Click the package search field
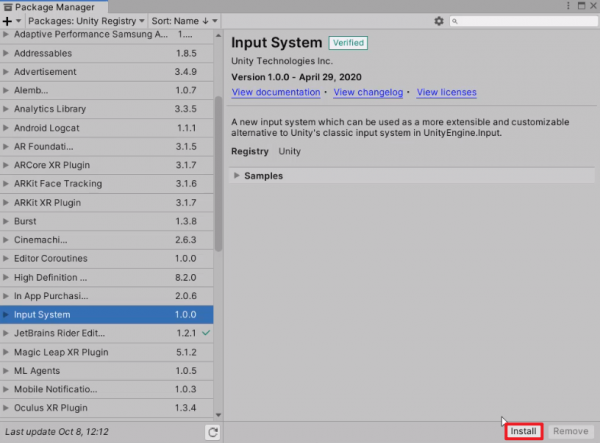 [x=523, y=21]
